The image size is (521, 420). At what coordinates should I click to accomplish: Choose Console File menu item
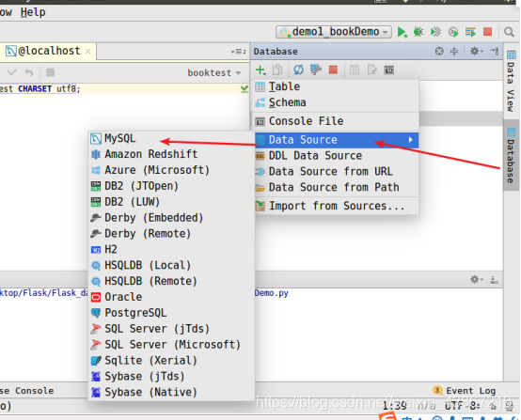point(336,121)
